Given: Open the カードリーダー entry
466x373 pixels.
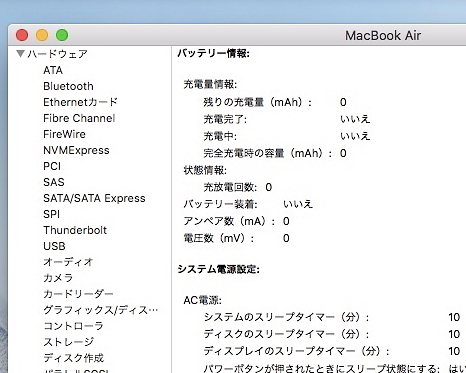Looking at the screenshot, I should pos(78,294).
